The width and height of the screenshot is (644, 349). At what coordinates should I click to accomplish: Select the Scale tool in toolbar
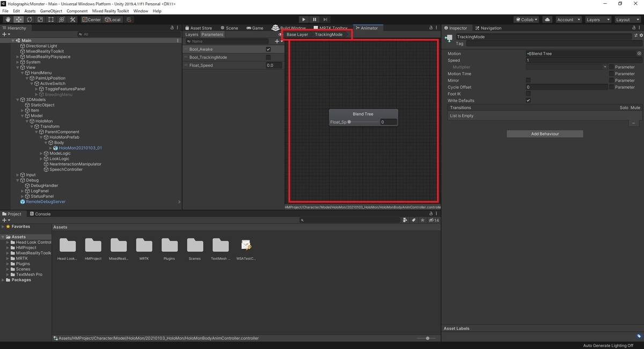[x=40, y=19]
